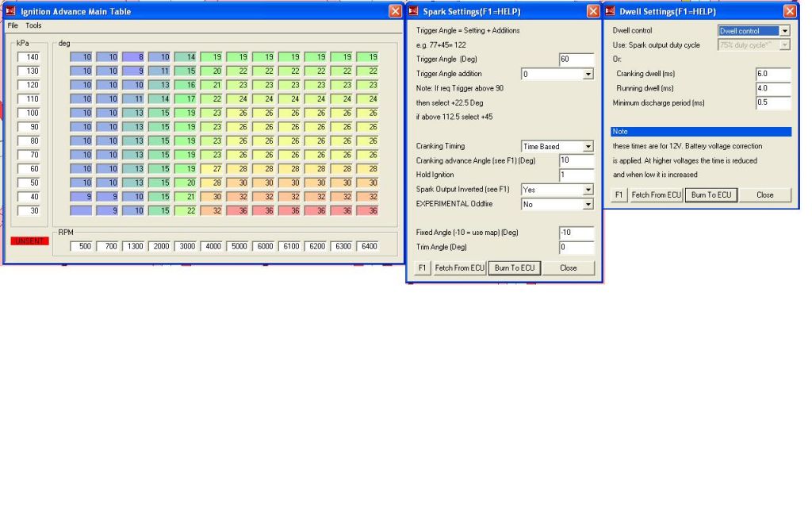Open the File menu
812x508 pixels.
point(13,26)
